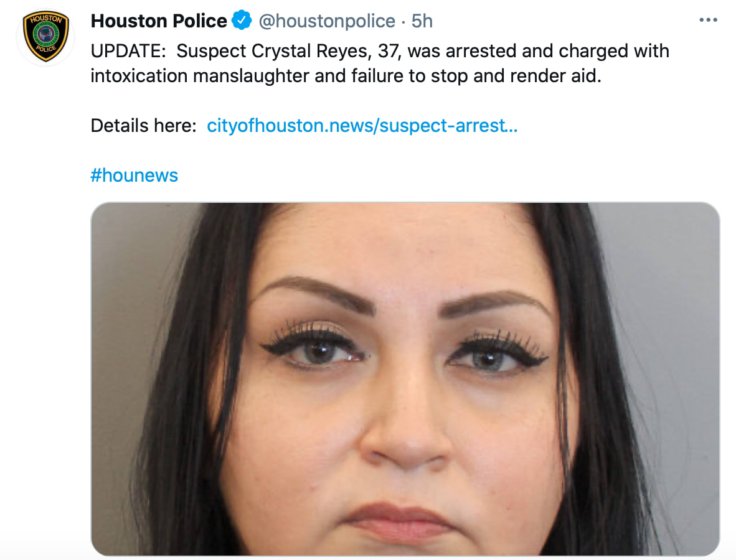Click the bold 'Houston Police' display name

click(159, 21)
